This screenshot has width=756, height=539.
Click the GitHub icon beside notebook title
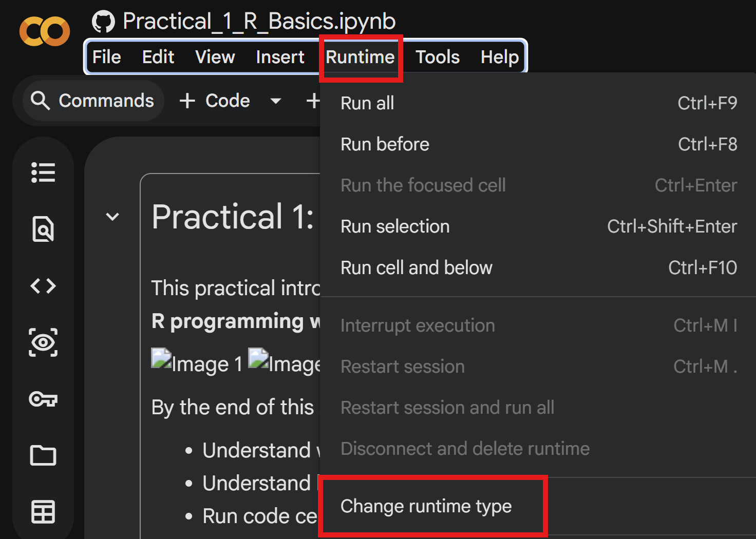(103, 22)
